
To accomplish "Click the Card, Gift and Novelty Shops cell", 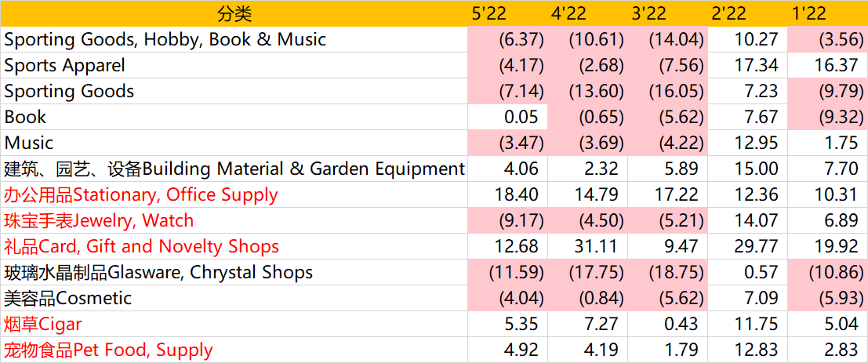I will [x=234, y=246].
